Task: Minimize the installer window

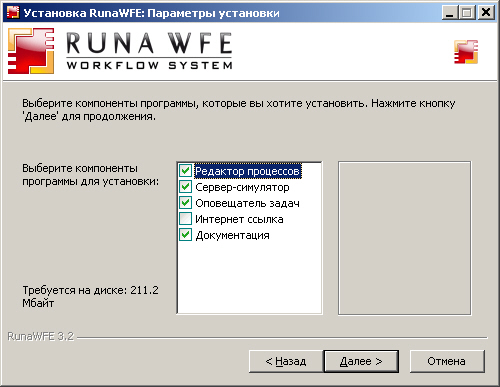Action: point(450,13)
